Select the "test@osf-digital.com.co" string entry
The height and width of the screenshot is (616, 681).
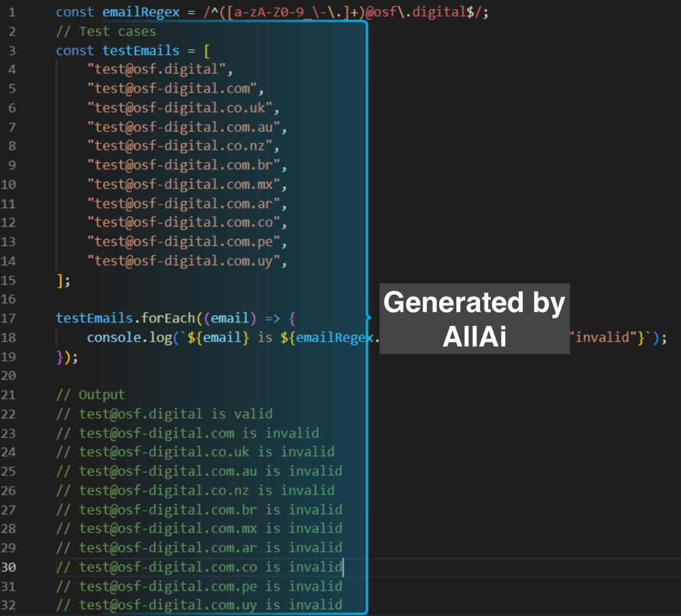click(x=184, y=223)
